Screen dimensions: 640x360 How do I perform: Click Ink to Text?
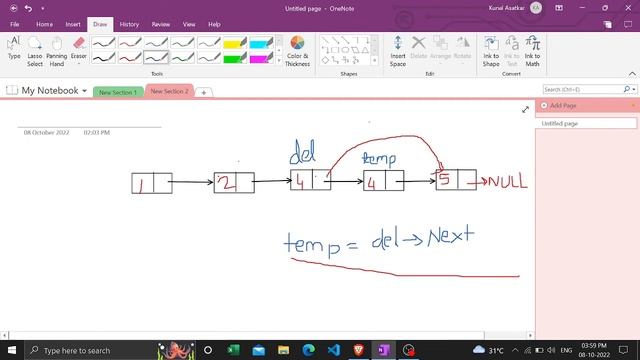512,51
